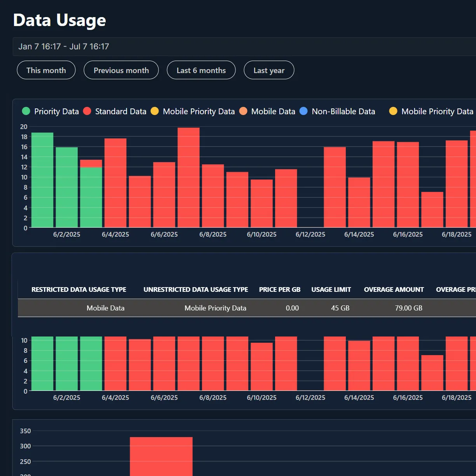The image size is (476, 476).
Task: Click the tallest green bar in top chart
Action: [42, 180]
